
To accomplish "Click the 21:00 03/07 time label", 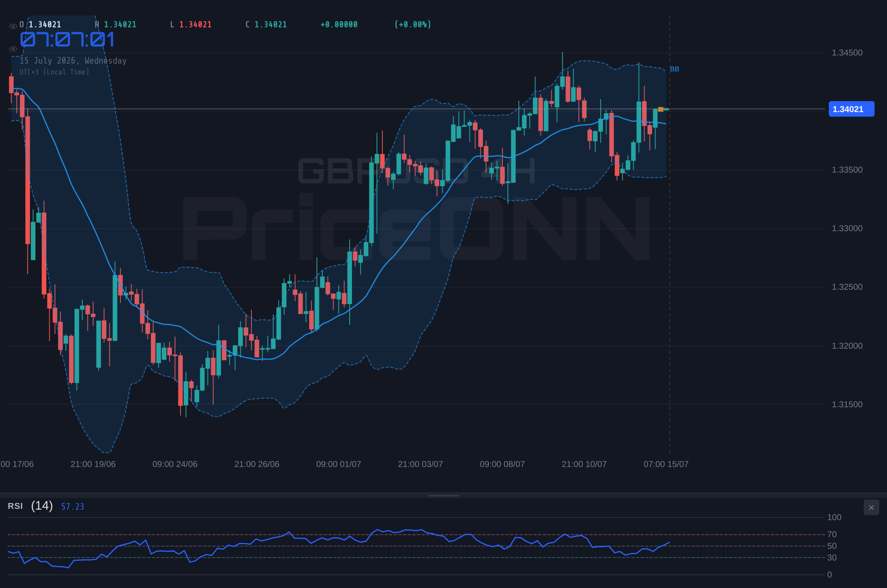I will point(421,464).
